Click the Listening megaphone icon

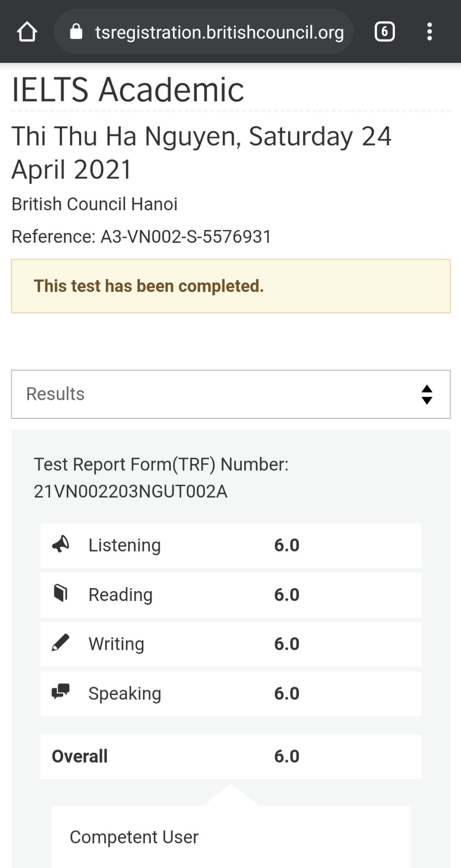coord(61,544)
